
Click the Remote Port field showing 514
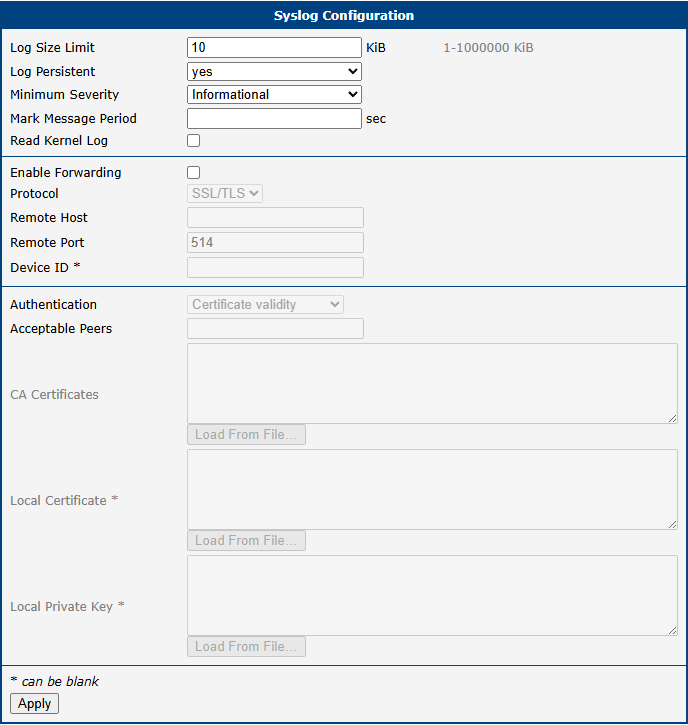[x=275, y=242]
